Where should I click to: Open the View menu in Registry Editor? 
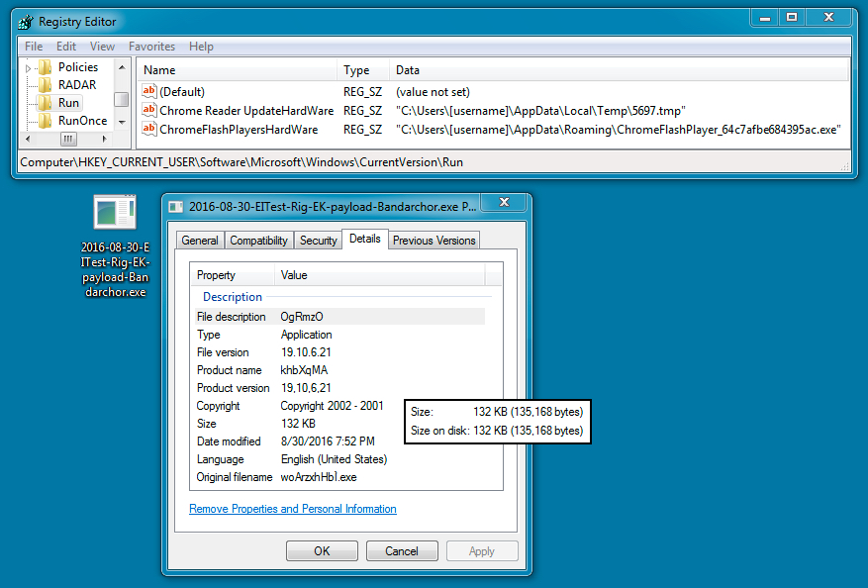click(102, 47)
